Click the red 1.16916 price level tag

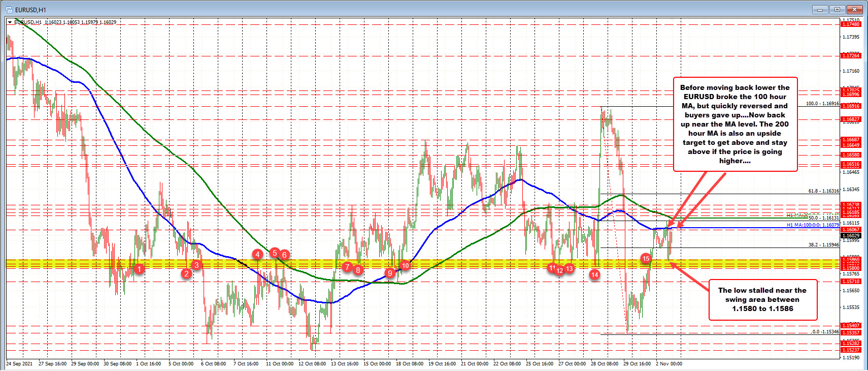851,106
